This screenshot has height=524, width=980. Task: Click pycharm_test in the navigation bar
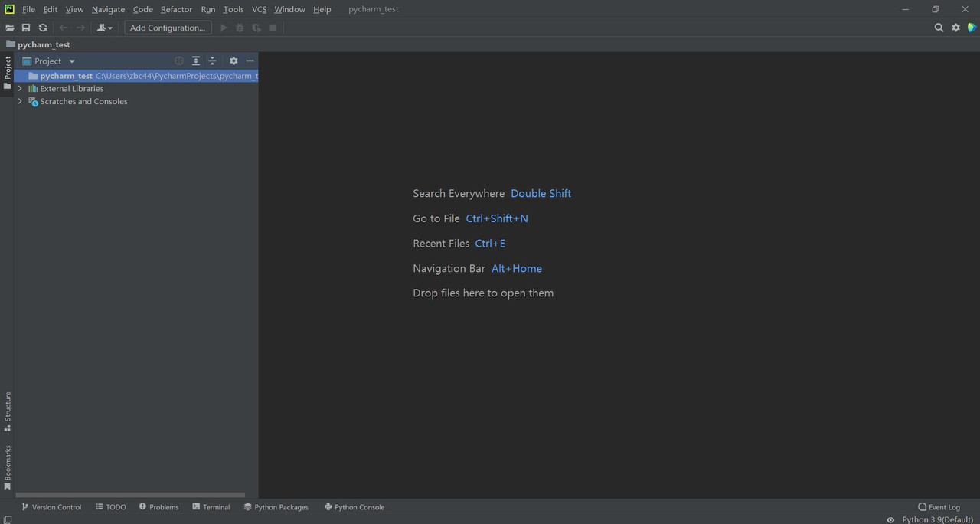pos(44,44)
